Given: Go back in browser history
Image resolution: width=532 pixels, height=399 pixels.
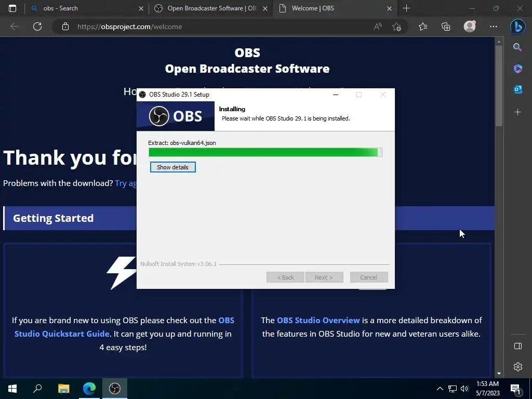Looking at the screenshot, I should coord(15,26).
